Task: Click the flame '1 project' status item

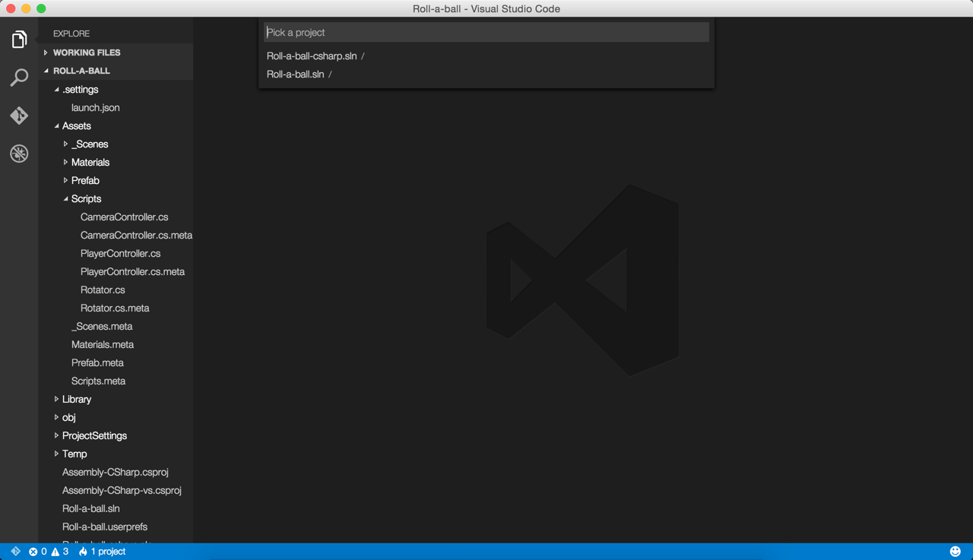Action: 102,552
